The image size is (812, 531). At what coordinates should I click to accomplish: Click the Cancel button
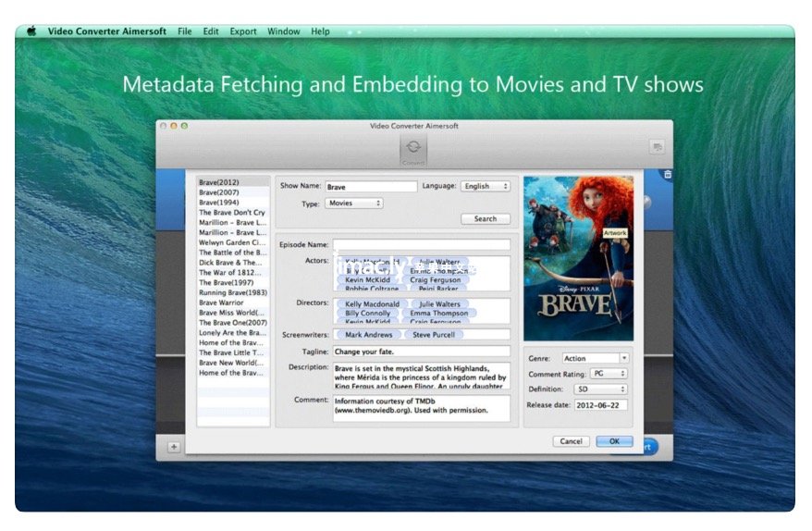point(571,441)
